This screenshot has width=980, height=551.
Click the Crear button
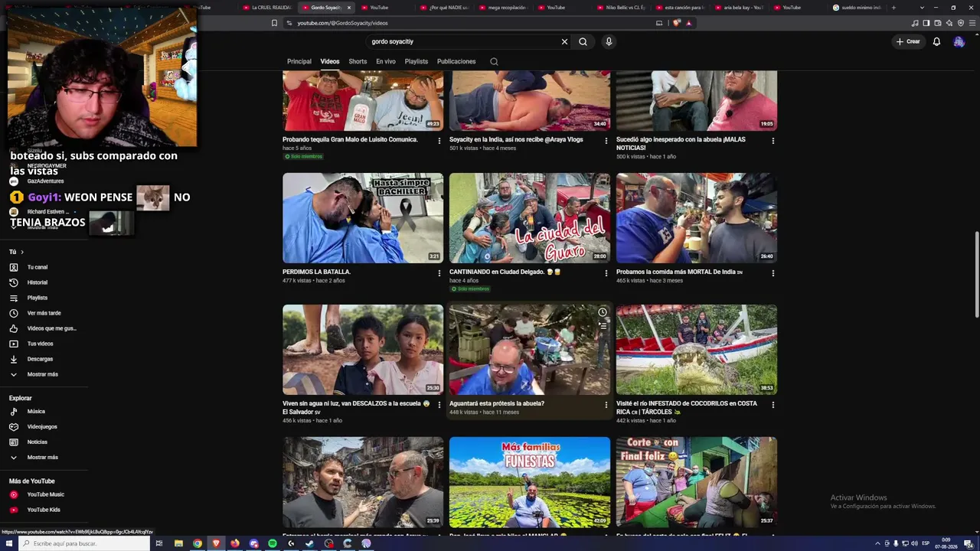(908, 42)
